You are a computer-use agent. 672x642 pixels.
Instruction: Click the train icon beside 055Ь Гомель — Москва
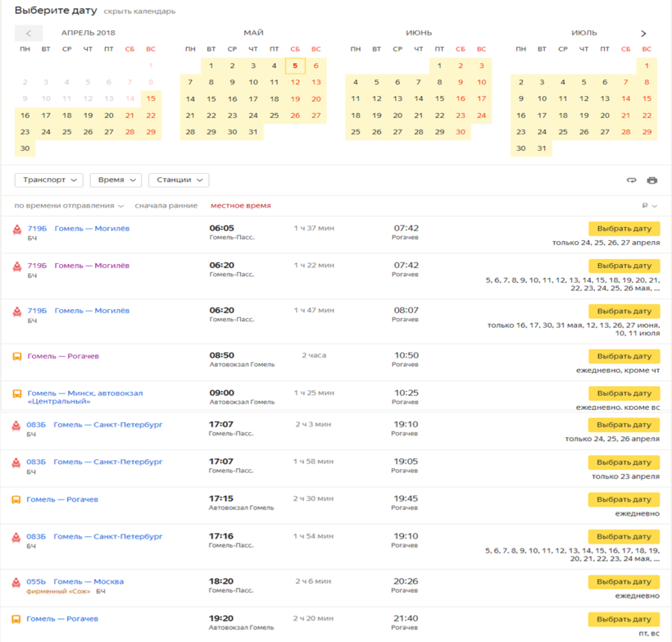[16, 582]
